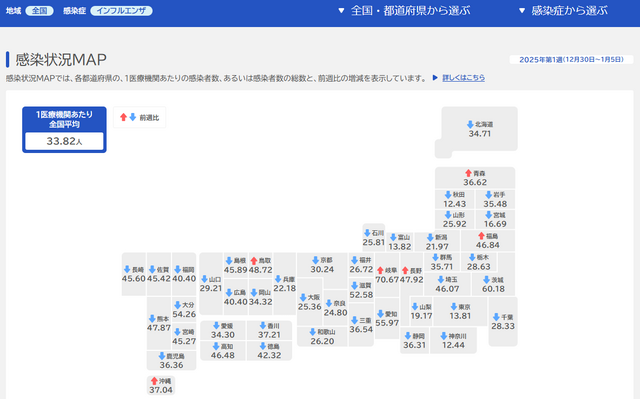Click the red up arrow for 福島

pyautogui.click(x=481, y=236)
